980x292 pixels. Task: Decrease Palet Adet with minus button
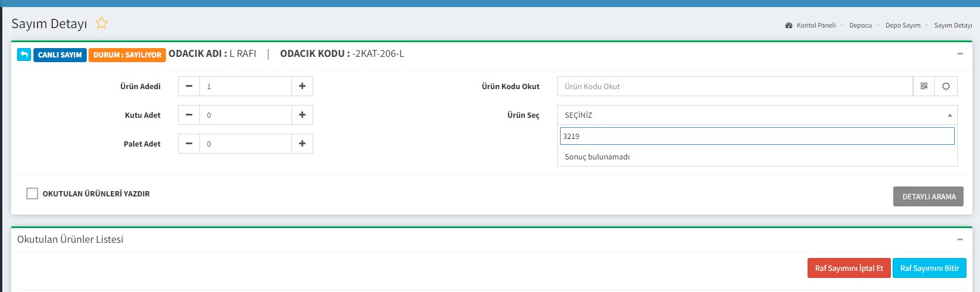pyautogui.click(x=189, y=144)
